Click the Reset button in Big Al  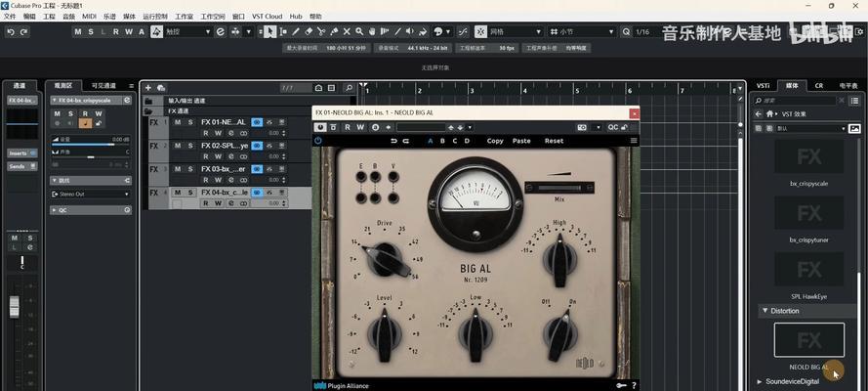pyautogui.click(x=554, y=141)
